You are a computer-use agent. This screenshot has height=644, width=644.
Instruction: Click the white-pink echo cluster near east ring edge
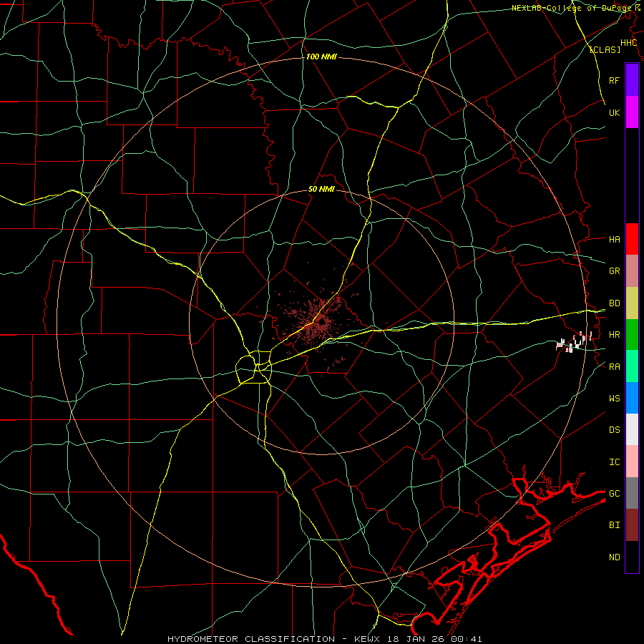pos(574,342)
